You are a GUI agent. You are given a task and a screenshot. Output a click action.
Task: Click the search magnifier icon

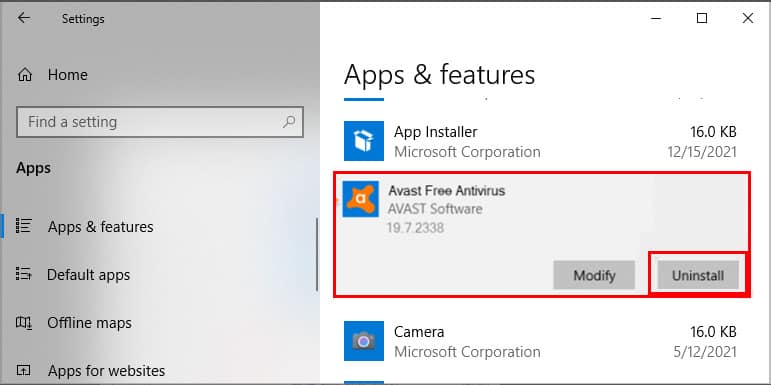(x=290, y=121)
